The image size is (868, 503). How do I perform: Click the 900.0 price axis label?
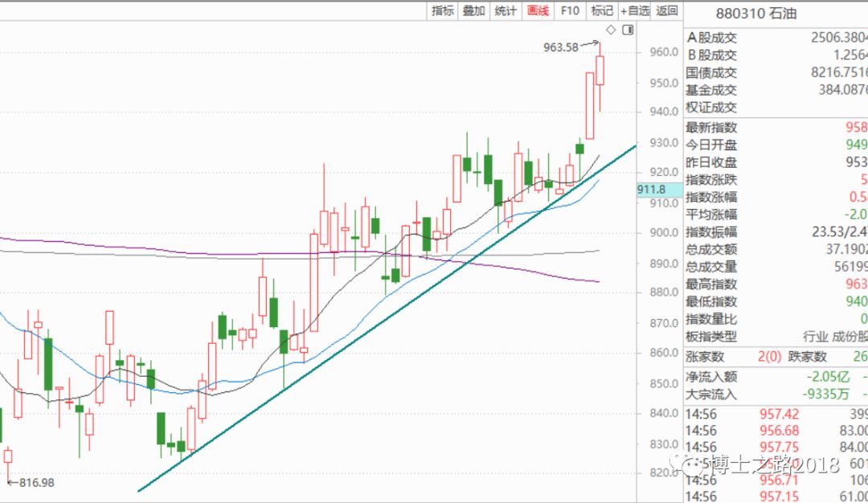(664, 233)
